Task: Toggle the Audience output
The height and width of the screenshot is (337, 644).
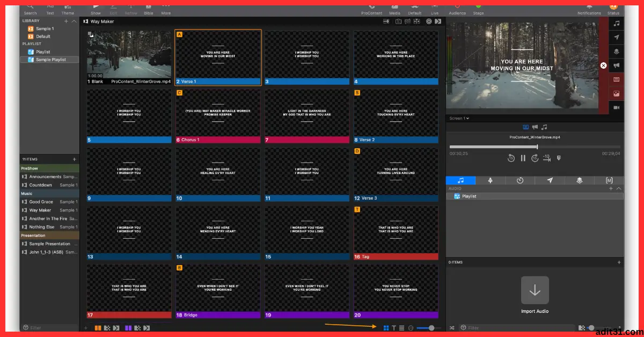Action: 457,9
